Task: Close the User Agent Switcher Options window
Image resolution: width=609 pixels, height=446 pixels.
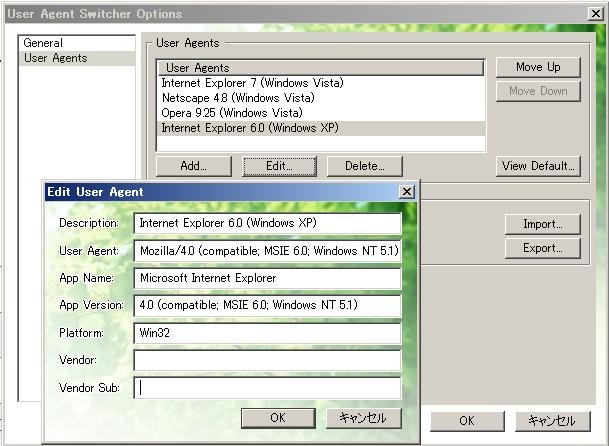Action: (596, 14)
